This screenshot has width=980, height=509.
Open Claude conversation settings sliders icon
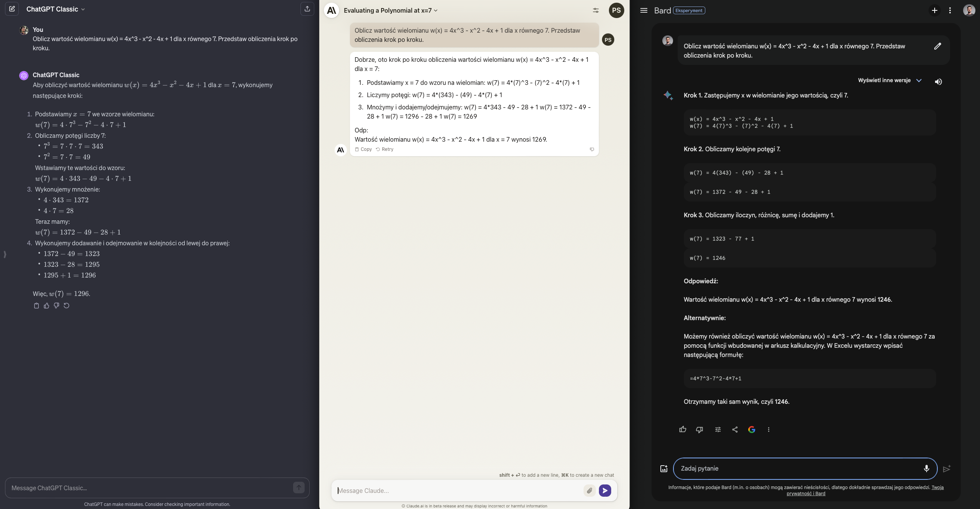pos(595,10)
